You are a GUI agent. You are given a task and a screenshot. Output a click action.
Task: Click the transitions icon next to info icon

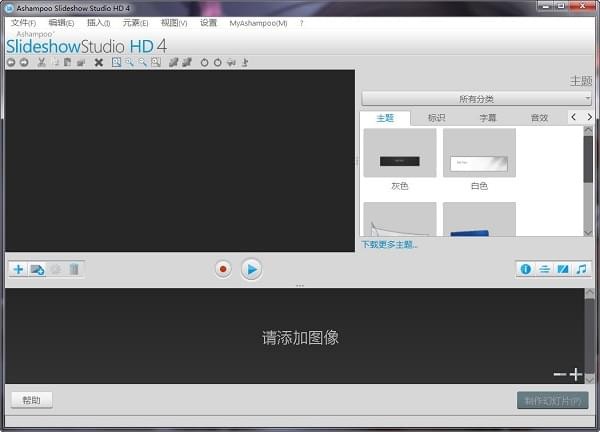tap(544, 269)
